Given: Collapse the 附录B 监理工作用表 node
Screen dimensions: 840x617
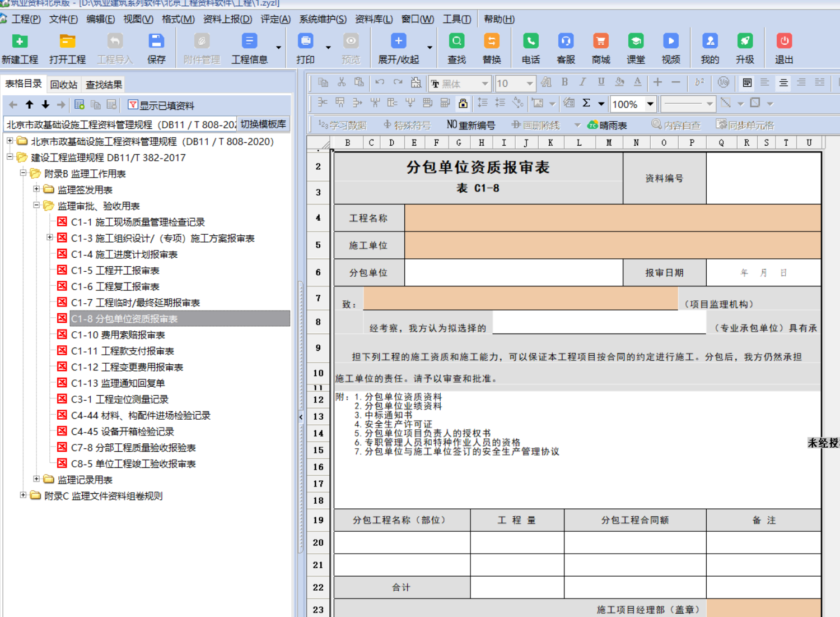Looking at the screenshot, I should (x=23, y=173).
